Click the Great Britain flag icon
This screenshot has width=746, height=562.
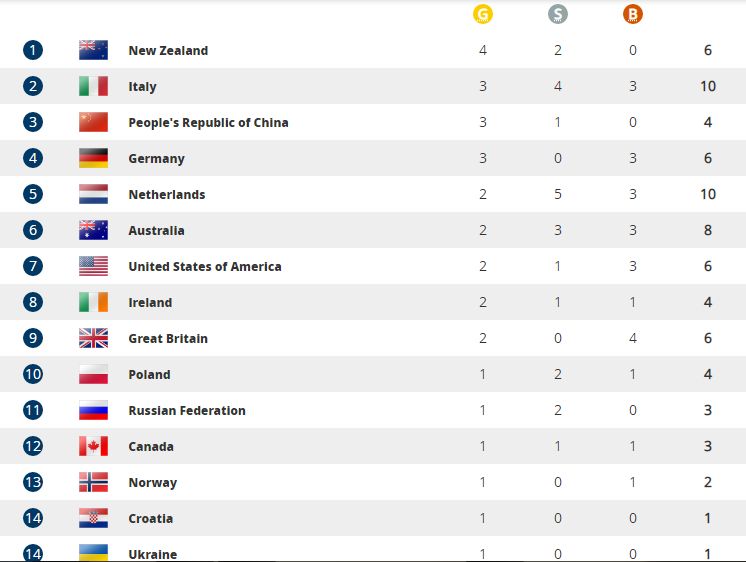(x=93, y=338)
